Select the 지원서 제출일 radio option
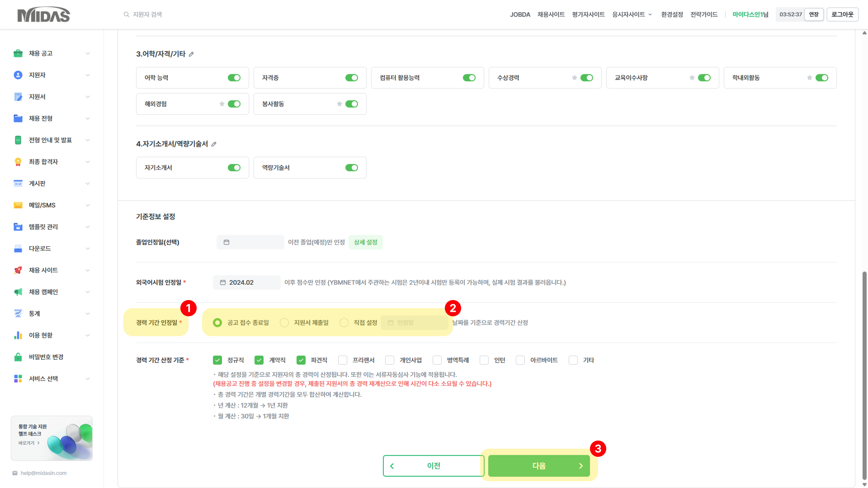The image size is (868, 488). pos(284,323)
